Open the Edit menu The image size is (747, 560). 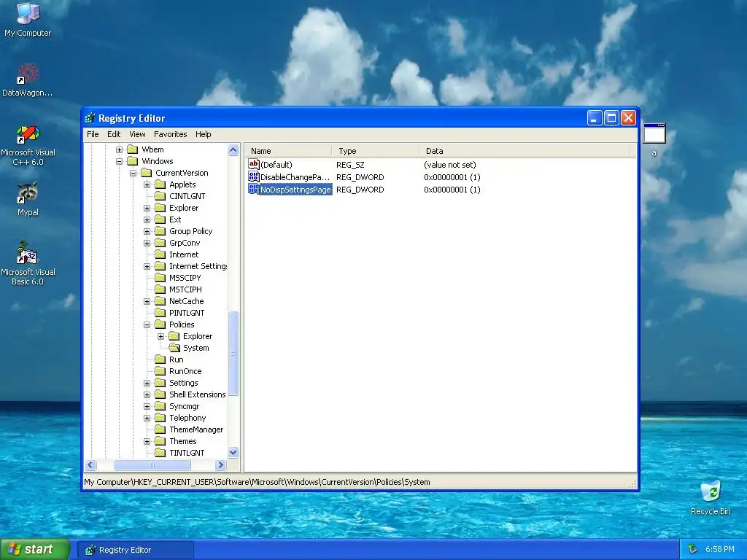click(113, 134)
